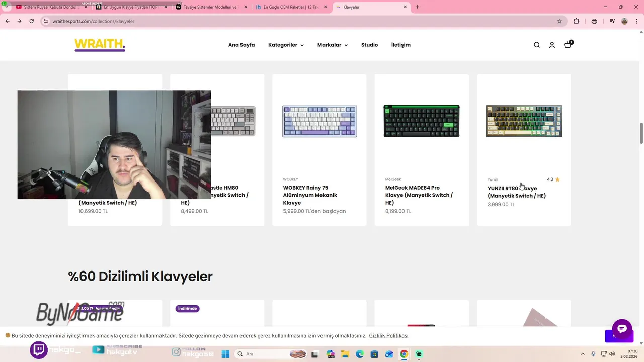Viewport: 644px width, 362px height.
Task: Open the Windows Start menu
Action: pyautogui.click(x=225, y=354)
